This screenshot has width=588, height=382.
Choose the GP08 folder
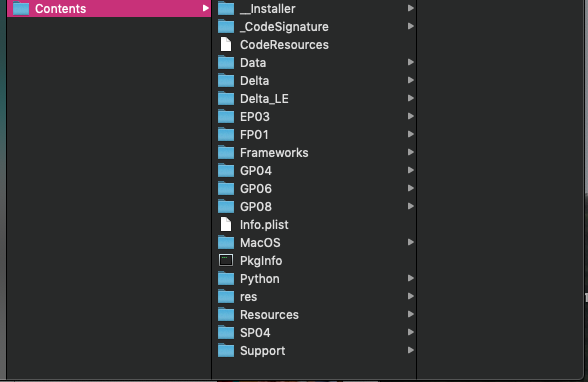(x=315, y=206)
